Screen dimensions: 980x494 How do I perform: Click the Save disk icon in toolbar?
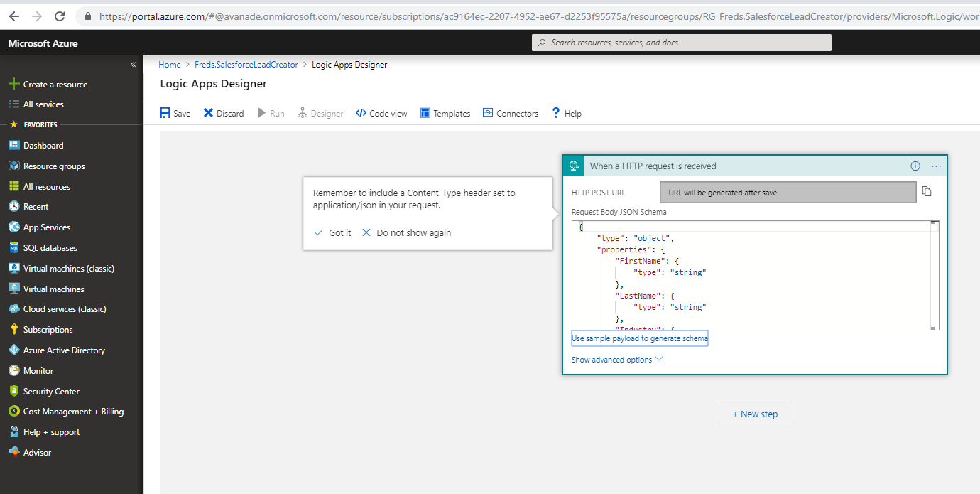click(x=165, y=113)
